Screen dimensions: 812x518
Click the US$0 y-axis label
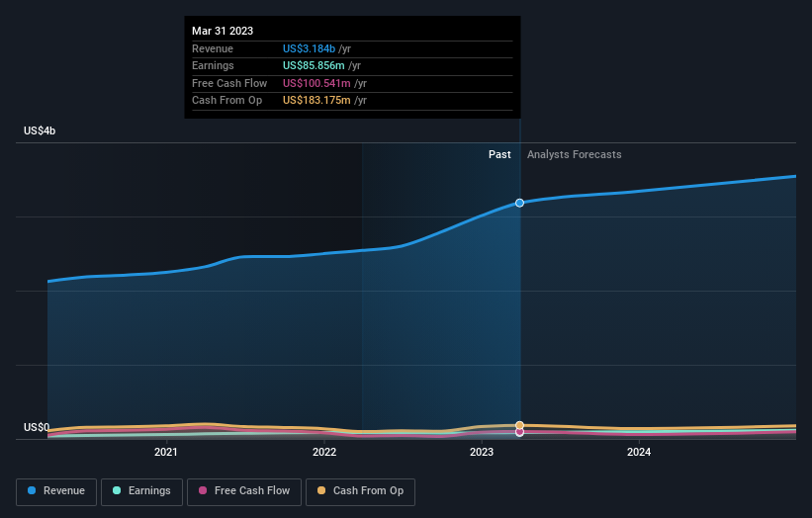click(37, 427)
